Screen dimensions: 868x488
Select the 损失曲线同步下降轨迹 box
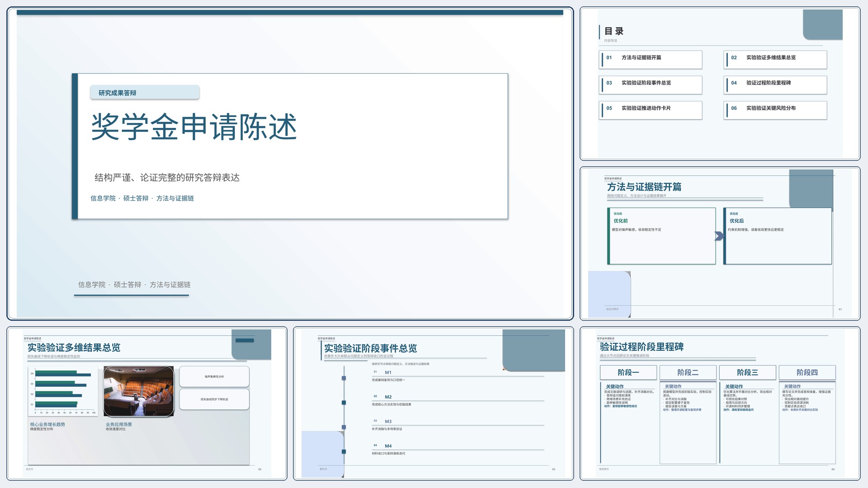click(x=214, y=399)
